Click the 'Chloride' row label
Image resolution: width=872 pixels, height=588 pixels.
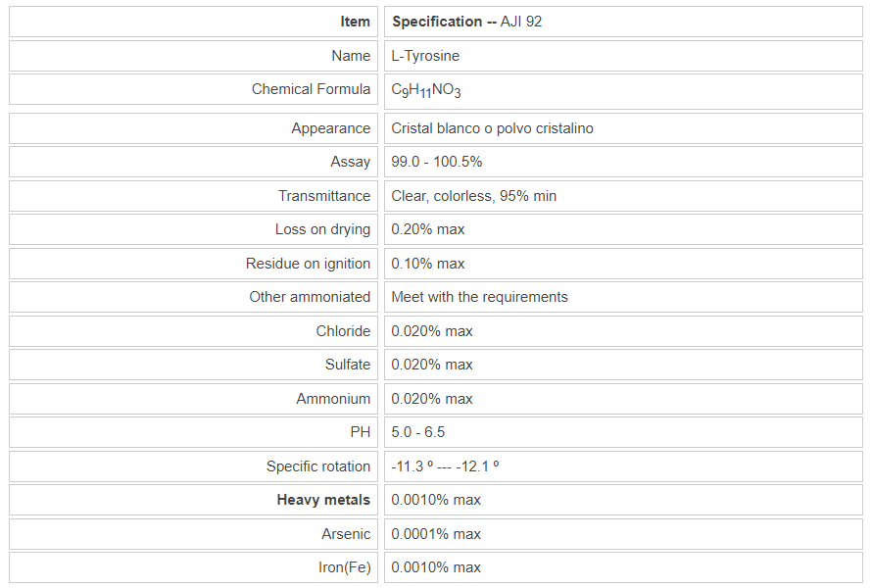[x=343, y=331]
